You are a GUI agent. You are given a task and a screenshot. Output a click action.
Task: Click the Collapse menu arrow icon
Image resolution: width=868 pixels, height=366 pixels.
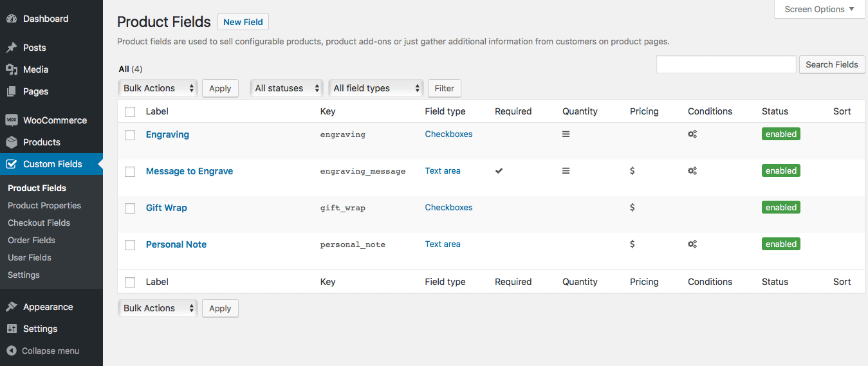tap(12, 351)
